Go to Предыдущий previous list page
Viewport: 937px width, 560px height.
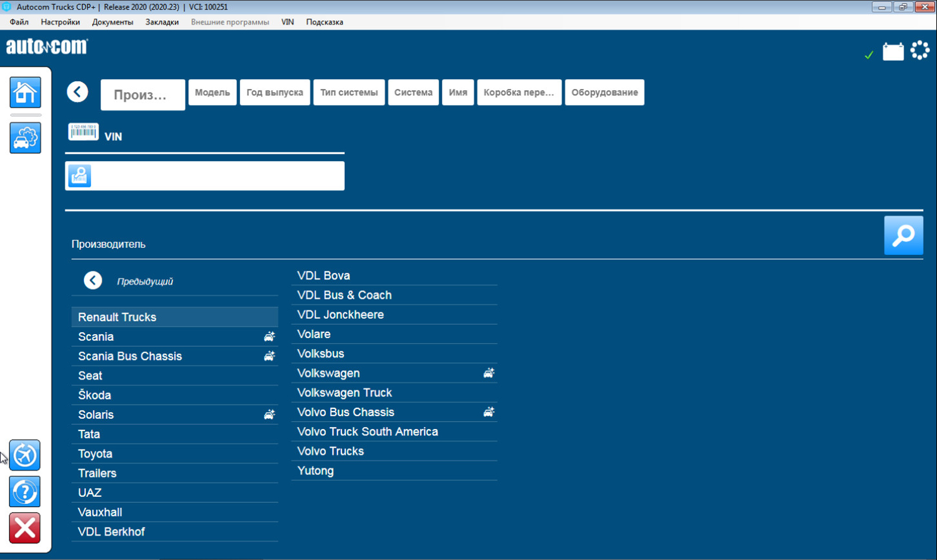pyautogui.click(x=93, y=280)
